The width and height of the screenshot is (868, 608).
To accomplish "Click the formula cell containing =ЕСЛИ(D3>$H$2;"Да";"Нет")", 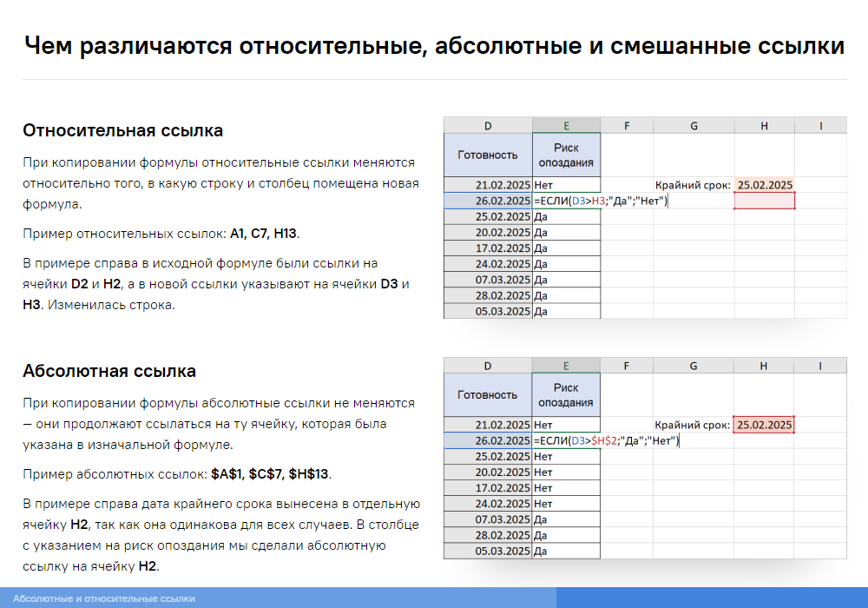I will point(606,440).
